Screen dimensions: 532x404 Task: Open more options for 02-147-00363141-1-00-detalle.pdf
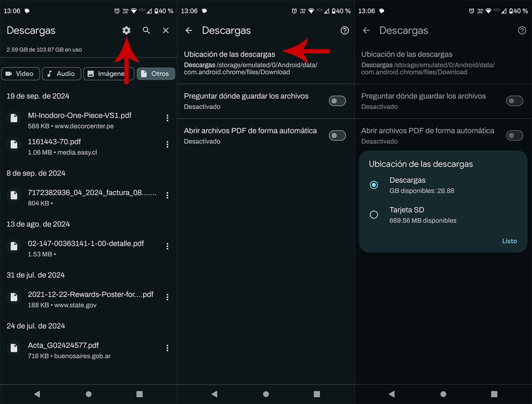click(167, 246)
